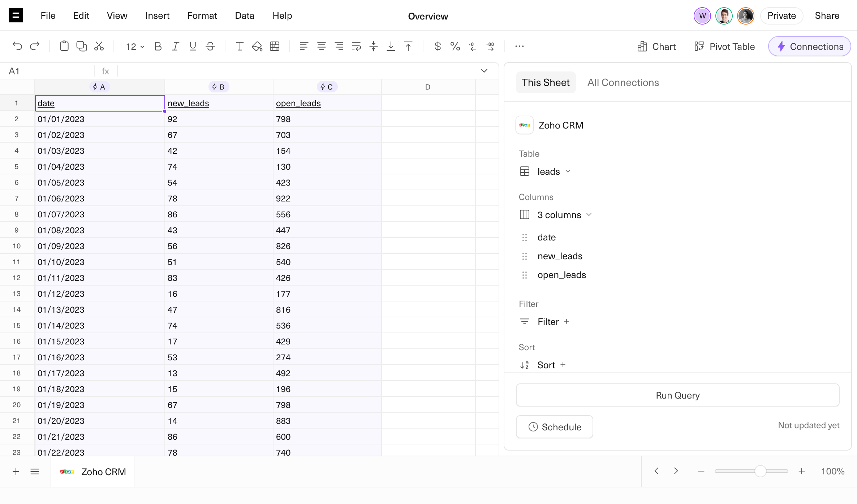
Task: Click the undo arrow icon
Action: [17, 46]
